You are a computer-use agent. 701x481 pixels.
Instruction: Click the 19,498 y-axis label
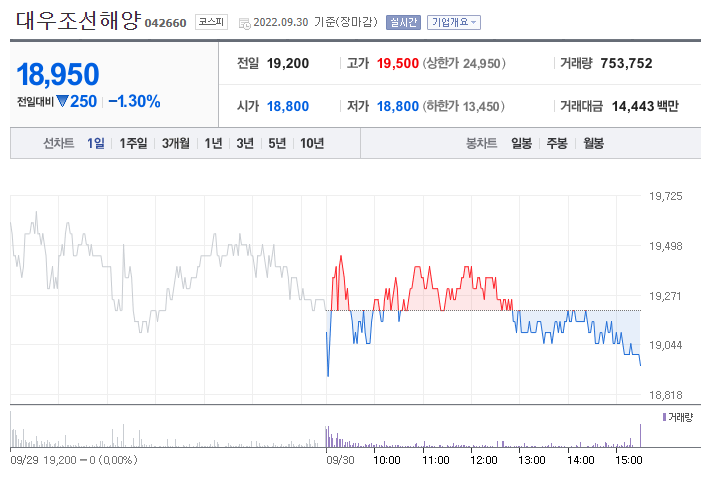pyautogui.click(x=666, y=246)
